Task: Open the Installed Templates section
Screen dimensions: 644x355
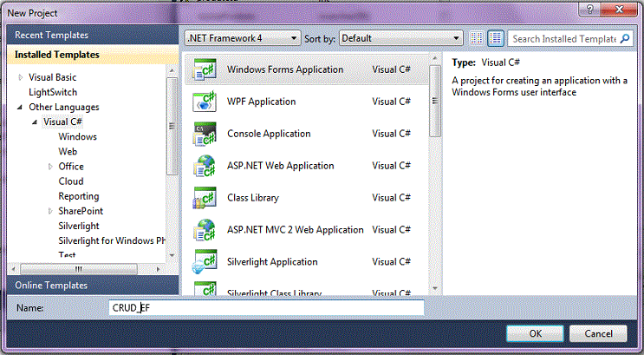Action: click(x=93, y=55)
